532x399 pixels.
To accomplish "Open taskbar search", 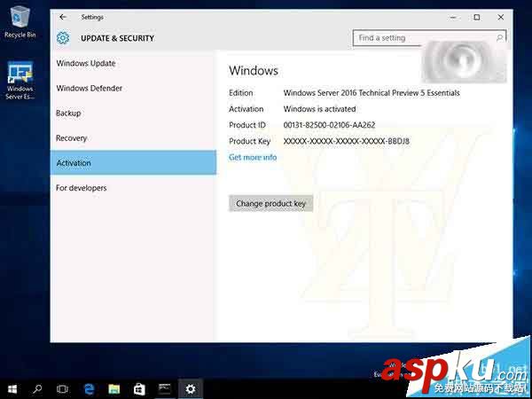I will coord(37,389).
